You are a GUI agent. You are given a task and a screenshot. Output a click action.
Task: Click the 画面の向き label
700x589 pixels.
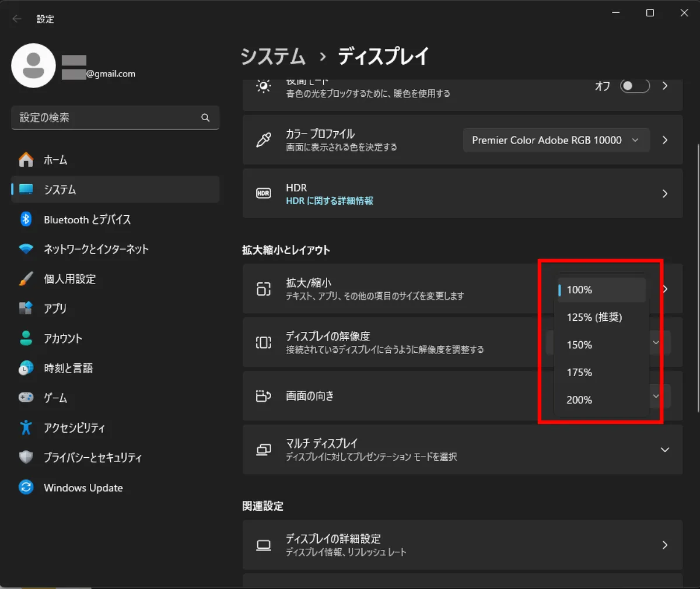point(310,396)
